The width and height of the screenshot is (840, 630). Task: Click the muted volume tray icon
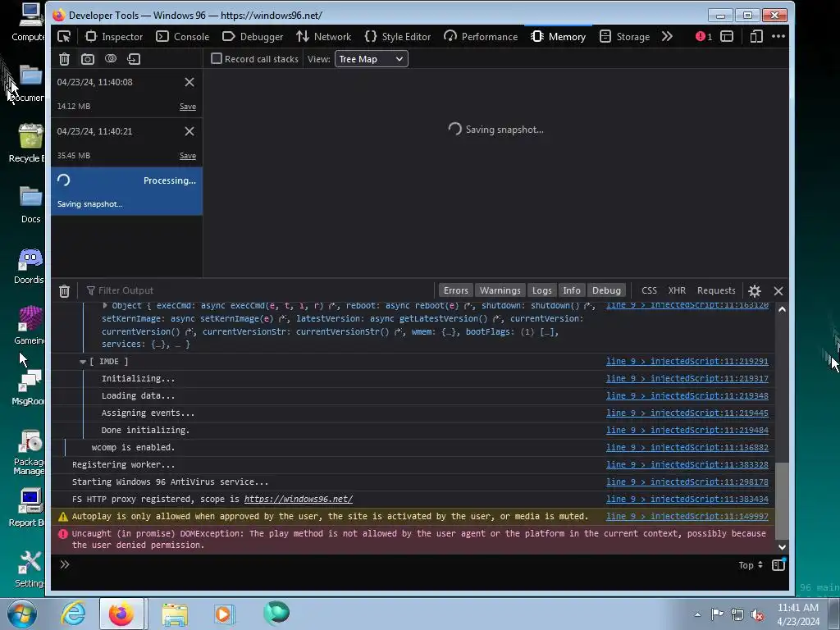[757, 615]
